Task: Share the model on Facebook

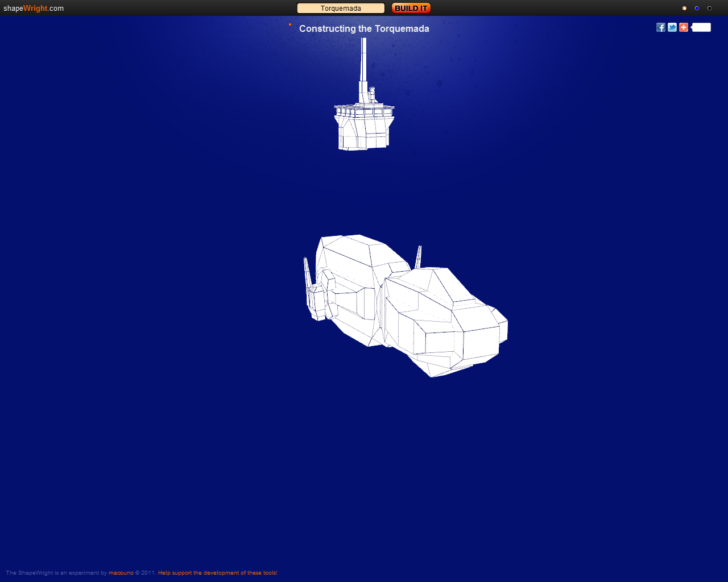Action: (660, 27)
